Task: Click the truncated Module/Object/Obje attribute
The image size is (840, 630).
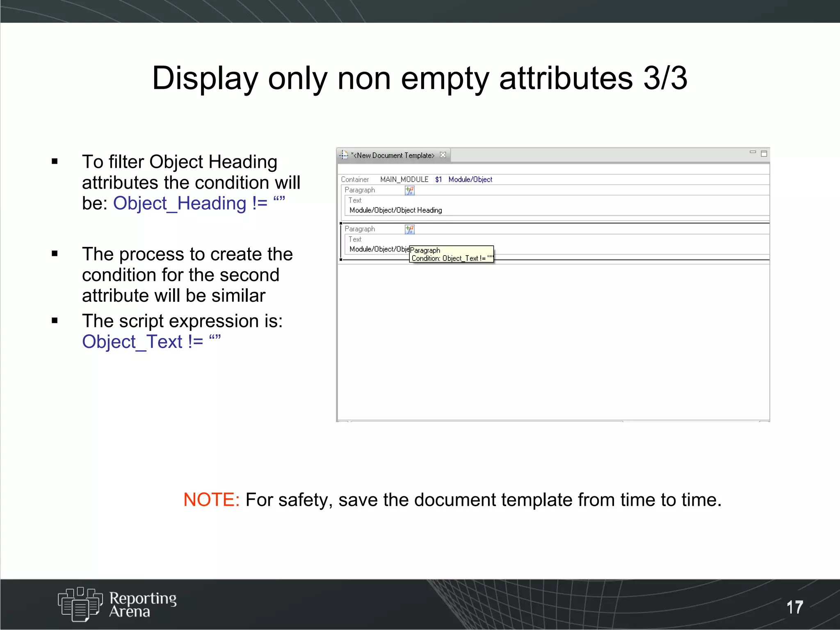Action: (379, 249)
